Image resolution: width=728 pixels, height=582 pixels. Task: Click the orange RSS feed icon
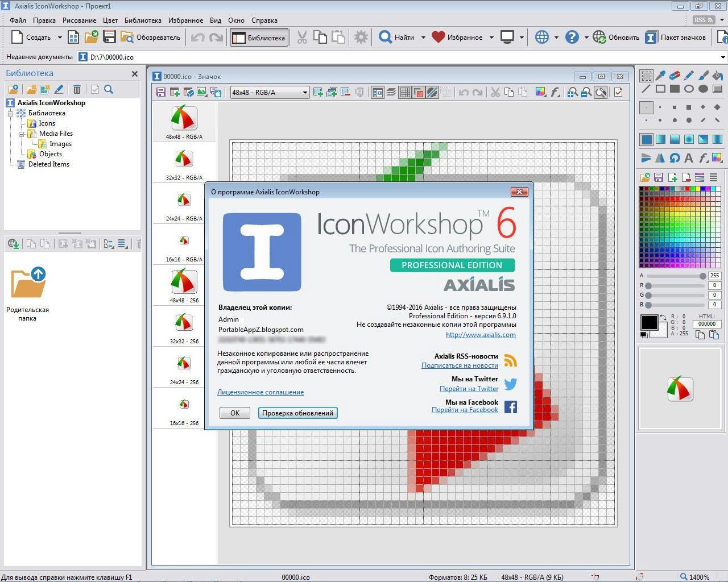tap(510, 360)
